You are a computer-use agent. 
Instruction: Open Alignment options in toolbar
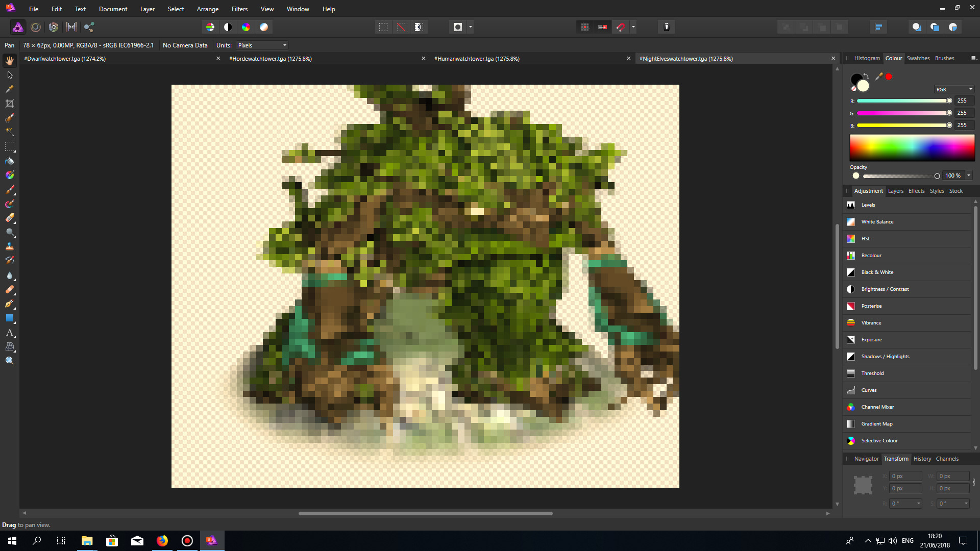point(878,27)
